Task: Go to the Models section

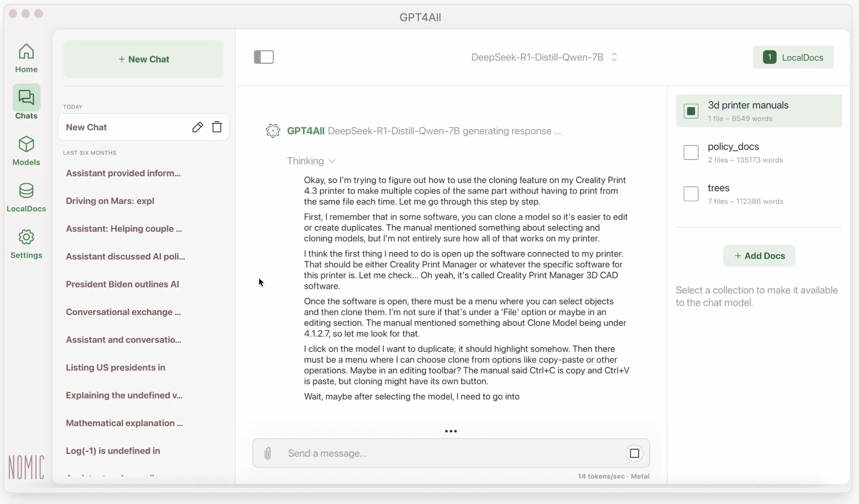Action: 26,151
